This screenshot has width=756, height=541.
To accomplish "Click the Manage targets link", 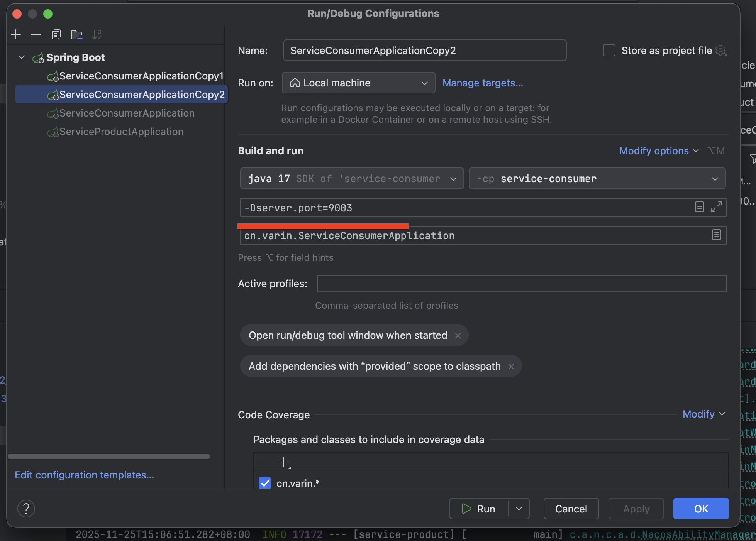I will (483, 83).
